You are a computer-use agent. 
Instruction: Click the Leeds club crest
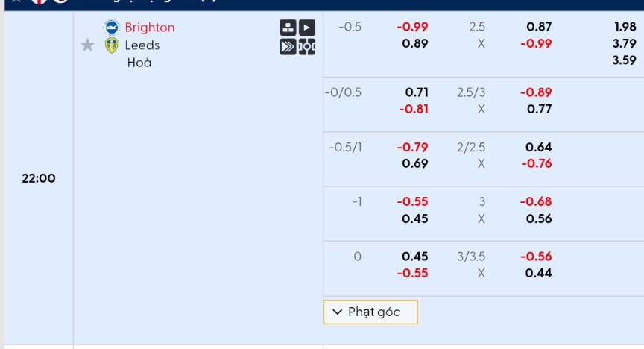(x=112, y=45)
